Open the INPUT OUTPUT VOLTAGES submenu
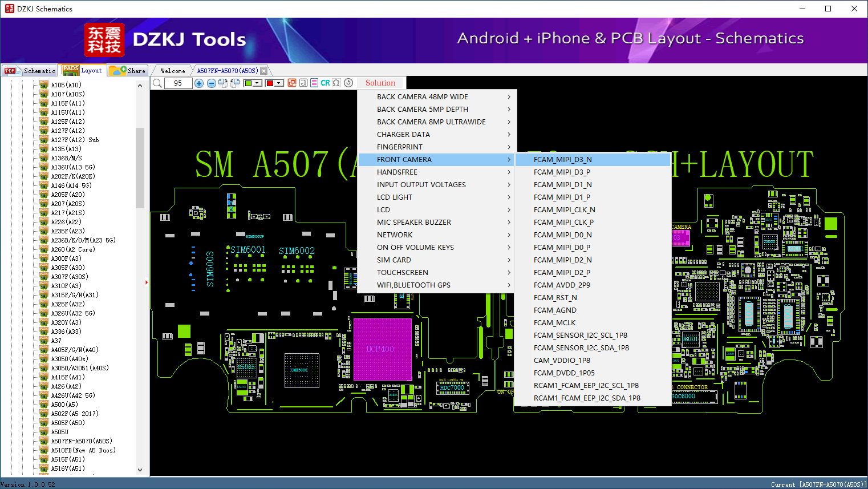 (x=437, y=185)
